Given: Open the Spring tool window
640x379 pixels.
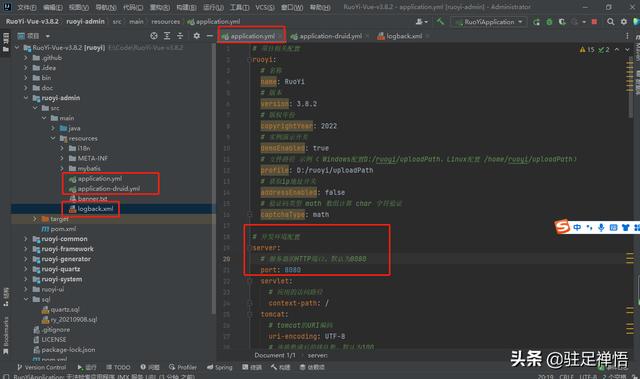Looking at the screenshot, I should 220,367.
